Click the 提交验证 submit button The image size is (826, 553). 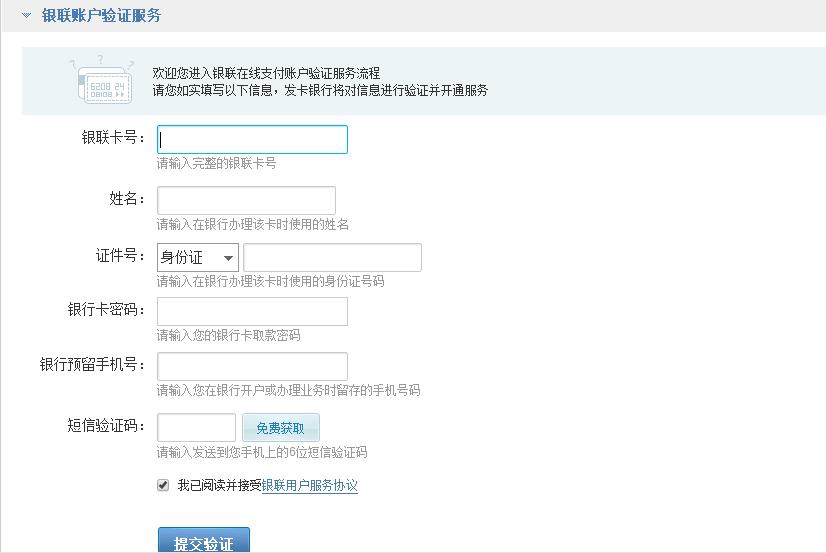click(x=204, y=540)
